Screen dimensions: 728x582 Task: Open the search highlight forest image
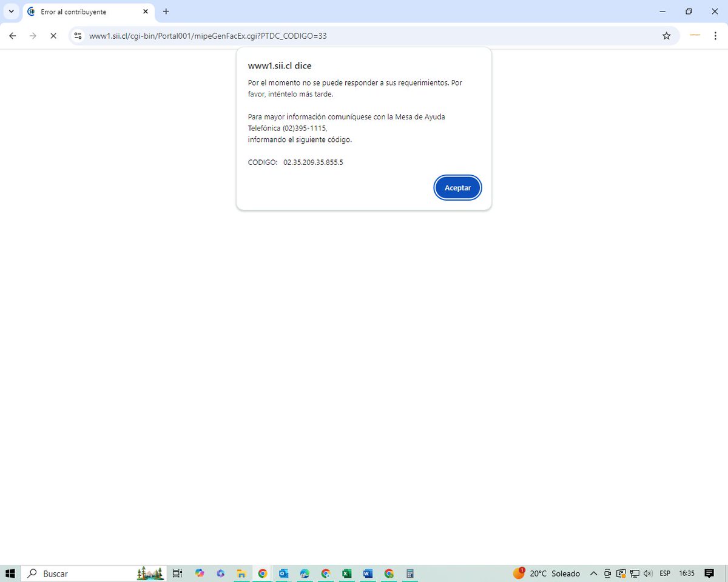click(x=150, y=573)
